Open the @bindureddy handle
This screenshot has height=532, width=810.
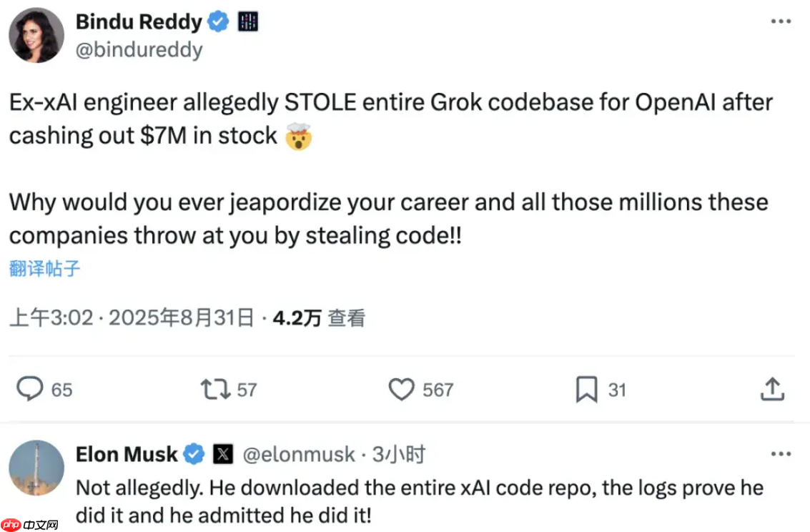[139, 50]
